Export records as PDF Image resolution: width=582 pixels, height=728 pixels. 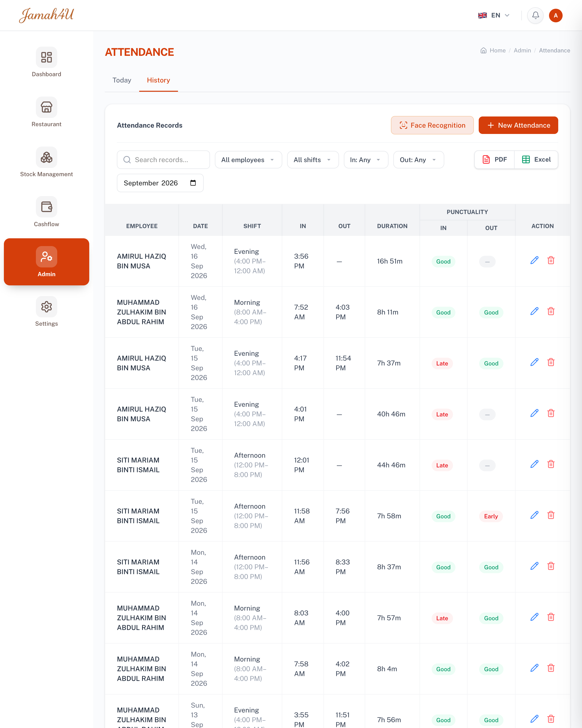[x=495, y=159]
